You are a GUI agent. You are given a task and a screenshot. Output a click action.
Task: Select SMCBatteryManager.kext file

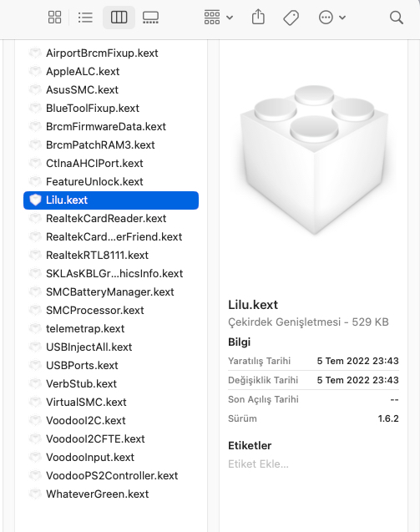coord(111,291)
